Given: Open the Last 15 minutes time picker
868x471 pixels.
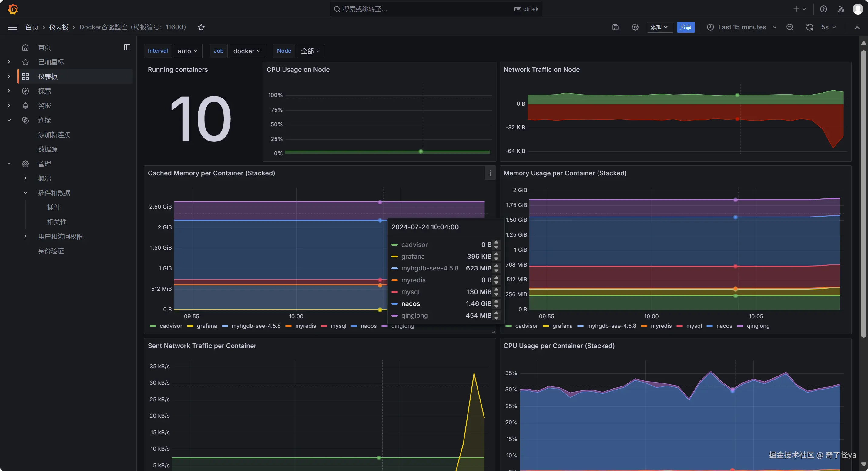Looking at the screenshot, I should point(742,27).
